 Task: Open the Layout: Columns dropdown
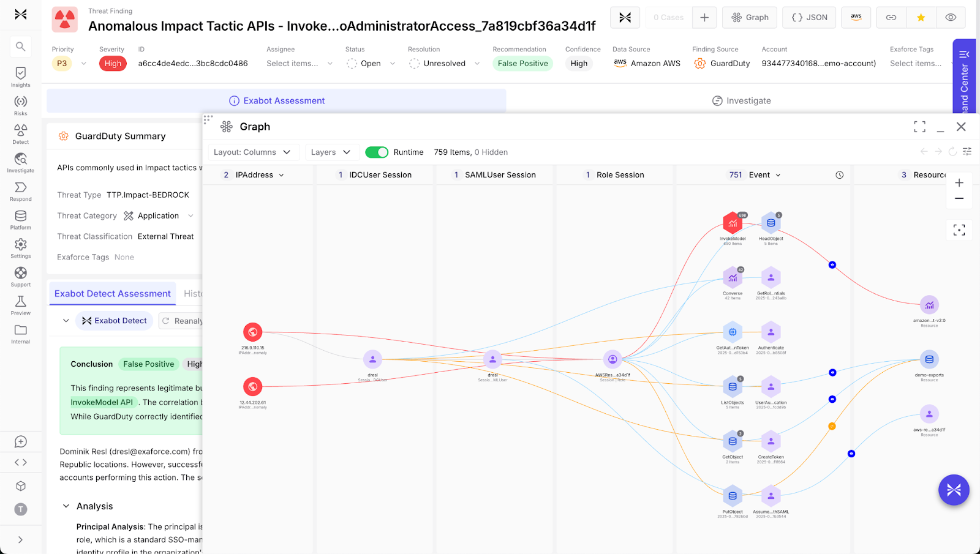254,152
